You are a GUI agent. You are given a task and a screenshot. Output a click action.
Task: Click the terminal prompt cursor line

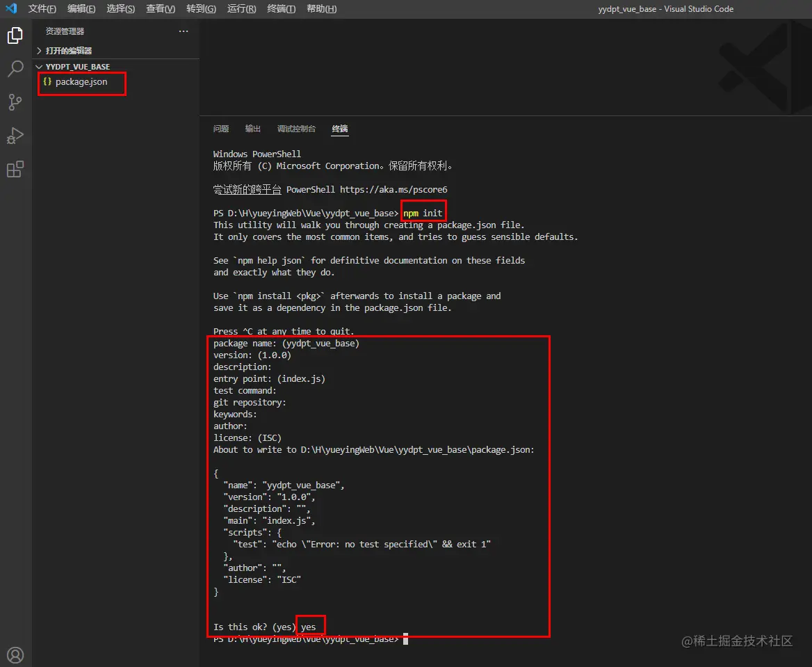click(x=311, y=639)
